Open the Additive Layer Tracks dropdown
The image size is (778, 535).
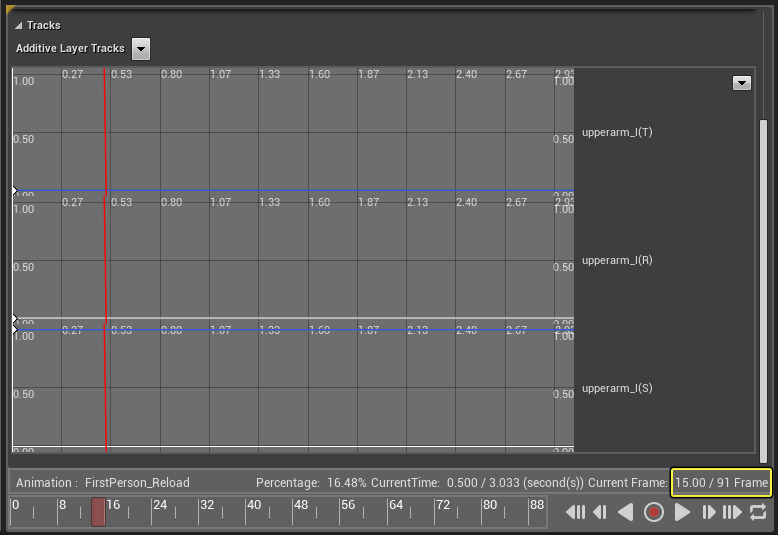pos(141,49)
